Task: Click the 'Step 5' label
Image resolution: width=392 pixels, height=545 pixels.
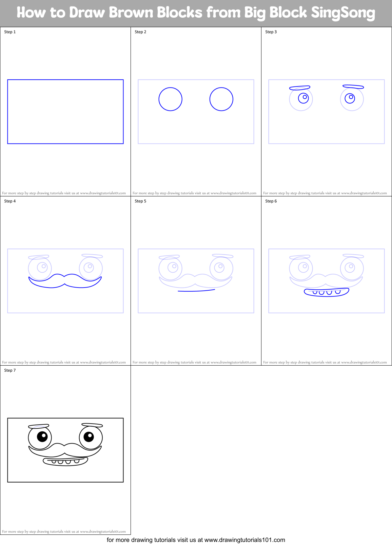Action: 140,201
